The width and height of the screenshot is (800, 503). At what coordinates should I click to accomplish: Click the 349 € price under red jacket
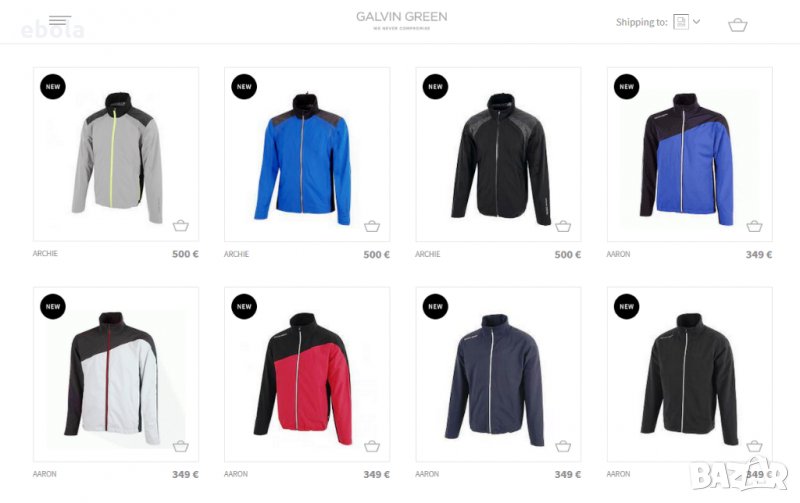click(377, 474)
